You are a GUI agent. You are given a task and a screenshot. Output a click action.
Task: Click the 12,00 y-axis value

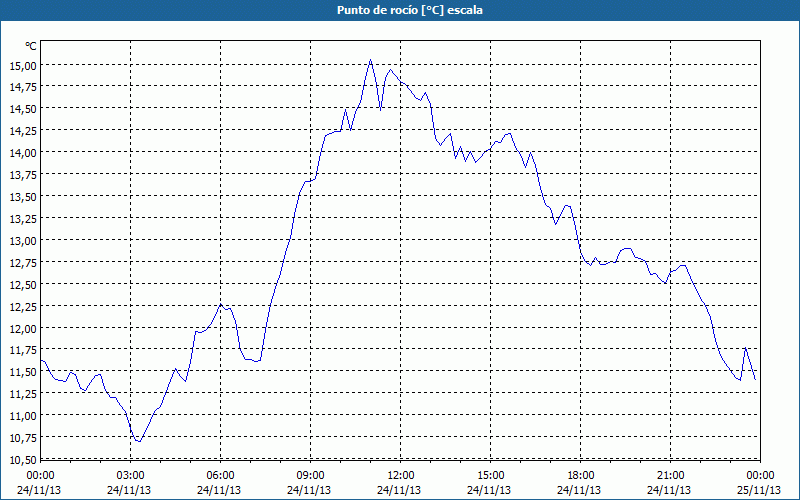(23, 328)
